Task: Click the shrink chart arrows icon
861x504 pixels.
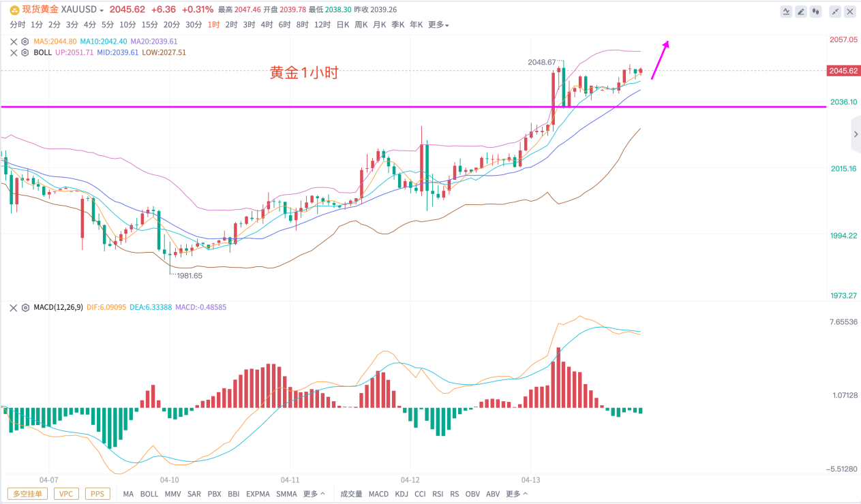Action: [835, 12]
